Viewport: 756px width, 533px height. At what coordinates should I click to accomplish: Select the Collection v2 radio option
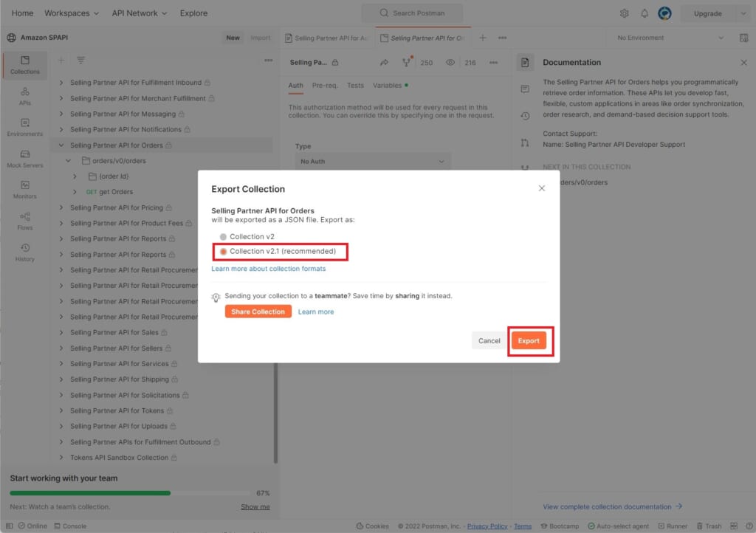(223, 237)
